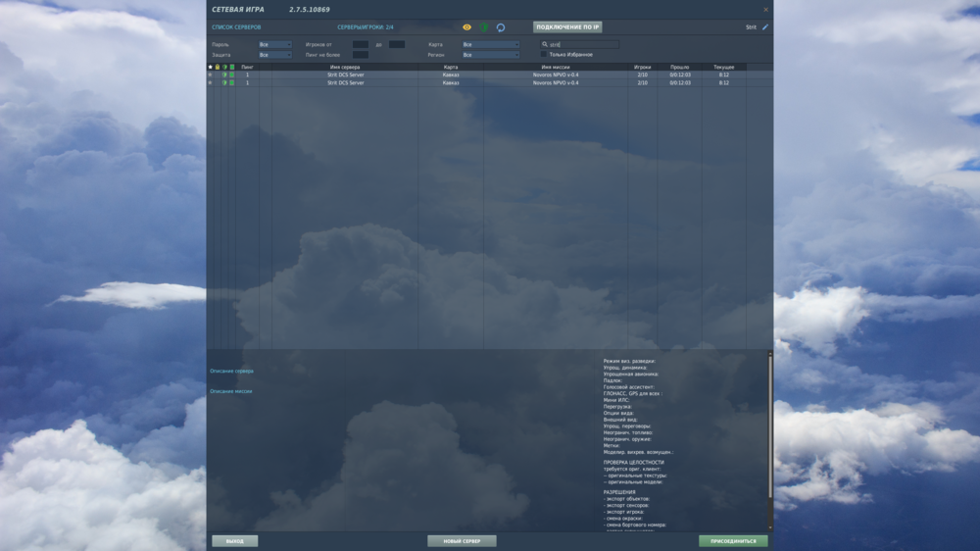Screen dimensions: 980x551
Task: Click scroll-down arrow of the settings panel scrollbar
Action: click(x=770, y=527)
